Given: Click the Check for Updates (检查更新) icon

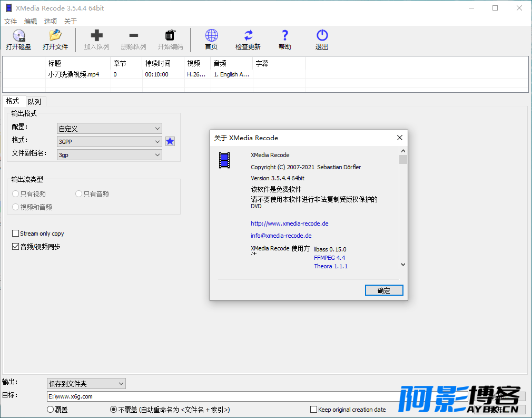Looking at the screenshot, I should pos(249,35).
